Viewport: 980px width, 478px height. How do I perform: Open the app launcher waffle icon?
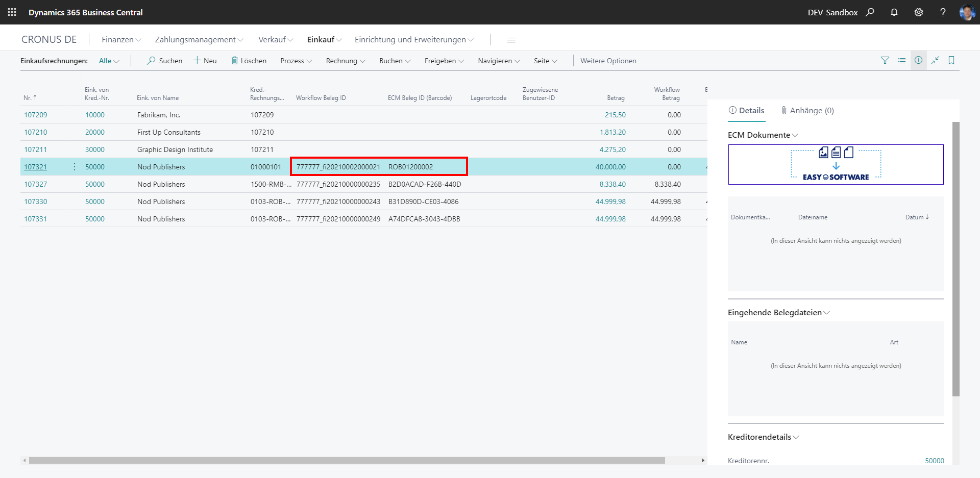[x=12, y=12]
